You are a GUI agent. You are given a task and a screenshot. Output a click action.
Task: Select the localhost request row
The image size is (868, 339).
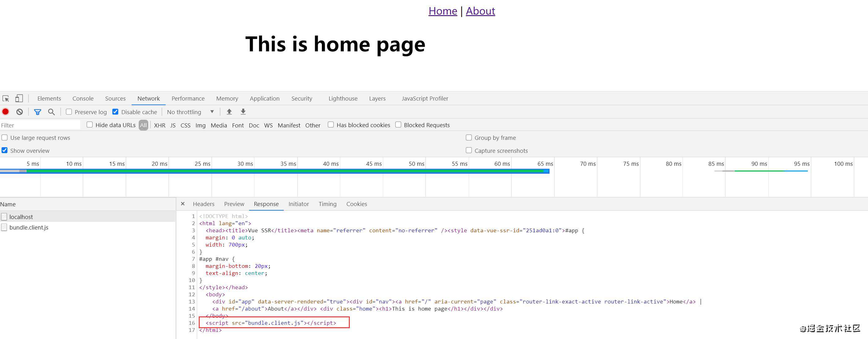(88, 217)
